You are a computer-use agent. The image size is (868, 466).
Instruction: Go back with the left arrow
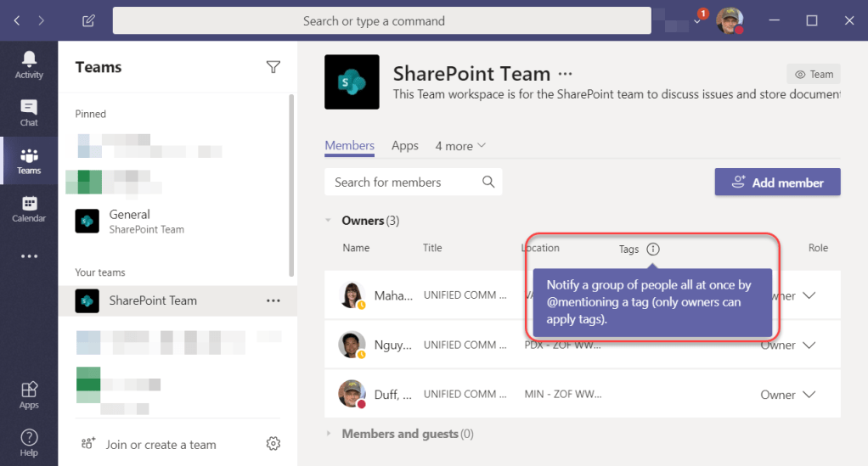point(17,20)
